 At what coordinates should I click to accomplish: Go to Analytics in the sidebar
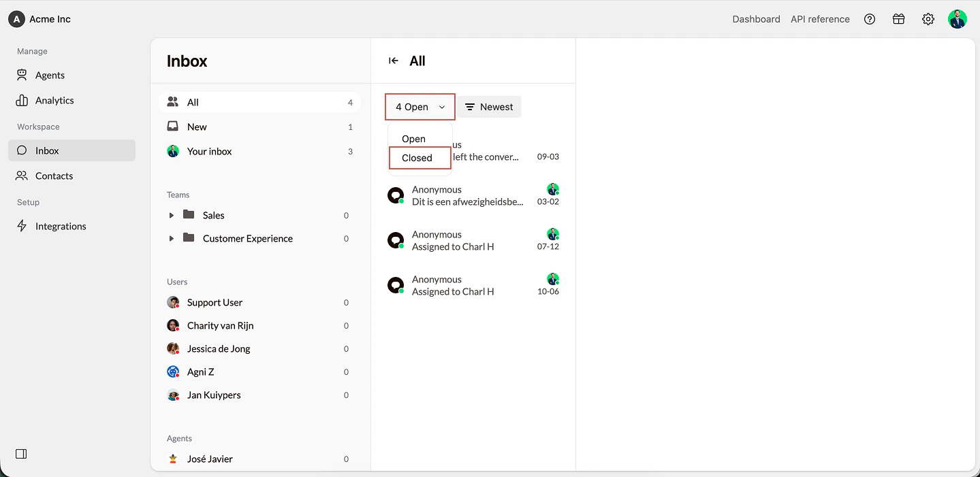(72, 100)
